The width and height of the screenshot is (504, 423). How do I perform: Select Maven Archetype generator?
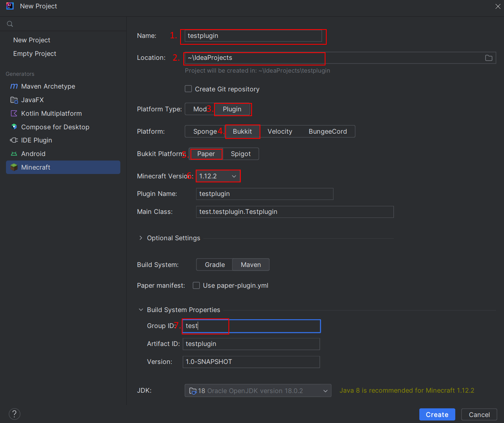click(x=63, y=86)
